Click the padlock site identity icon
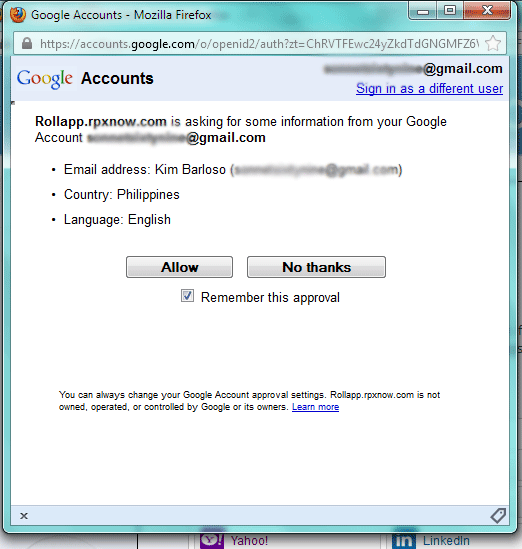This screenshot has height=549, width=522. pos(27,43)
